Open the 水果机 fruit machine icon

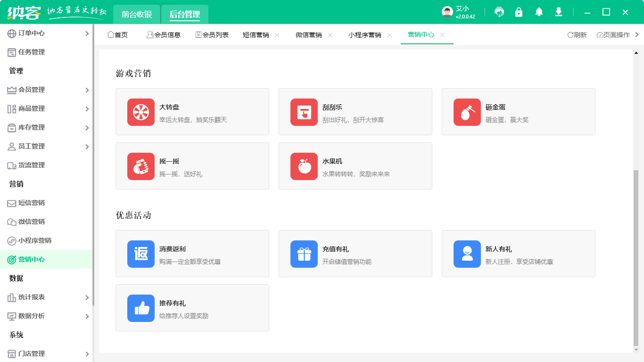(304, 166)
